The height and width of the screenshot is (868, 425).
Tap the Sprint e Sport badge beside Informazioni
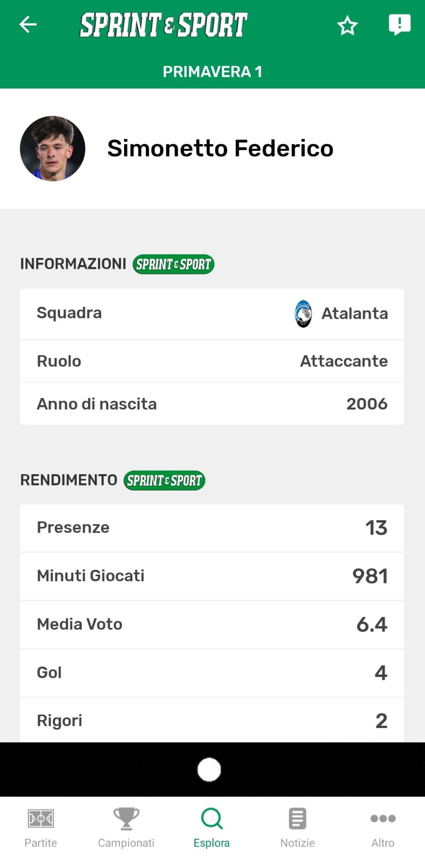[x=173, y=264]
